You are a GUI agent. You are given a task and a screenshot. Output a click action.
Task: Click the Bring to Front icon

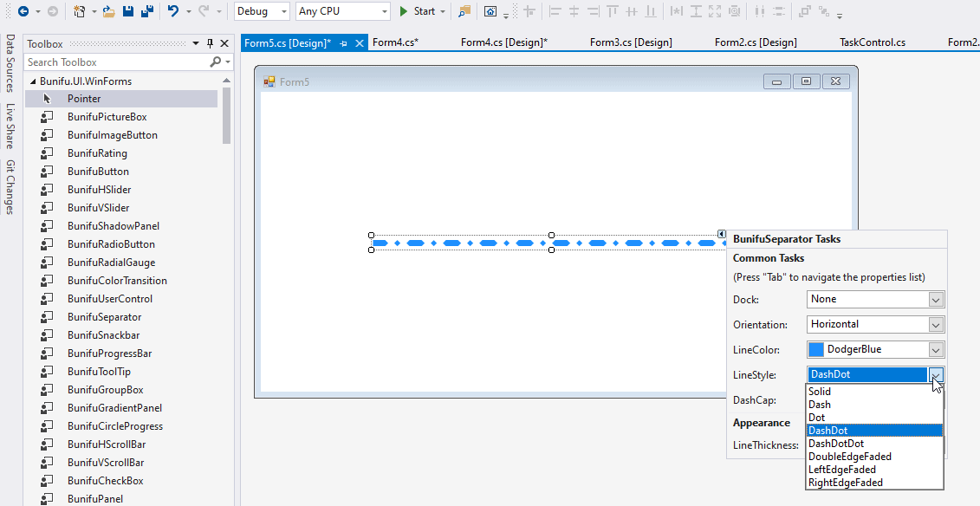pos(804,11)
